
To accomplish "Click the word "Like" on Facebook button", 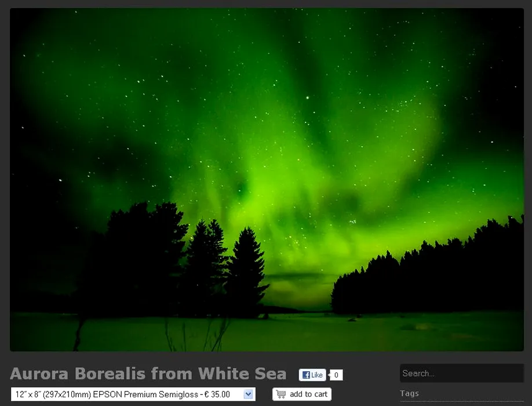I will 317,375.
